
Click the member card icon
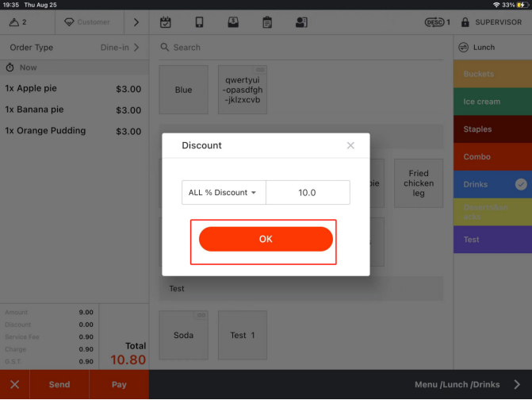tap(301, 22)
